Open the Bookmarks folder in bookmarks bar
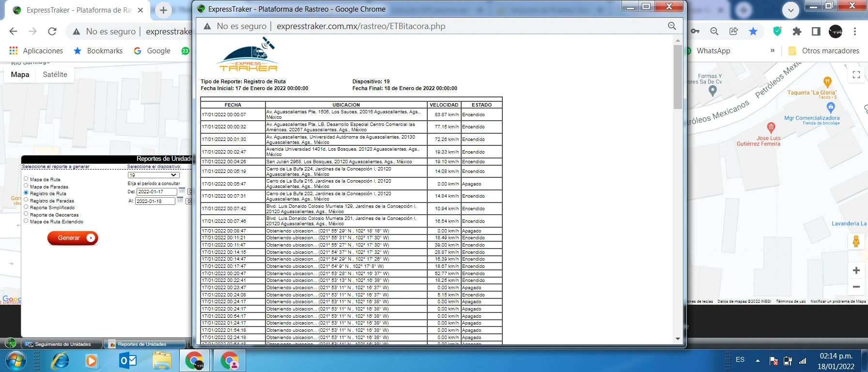Image resolution: width=868 pixels, height=372 pixels. pos(98,51)
